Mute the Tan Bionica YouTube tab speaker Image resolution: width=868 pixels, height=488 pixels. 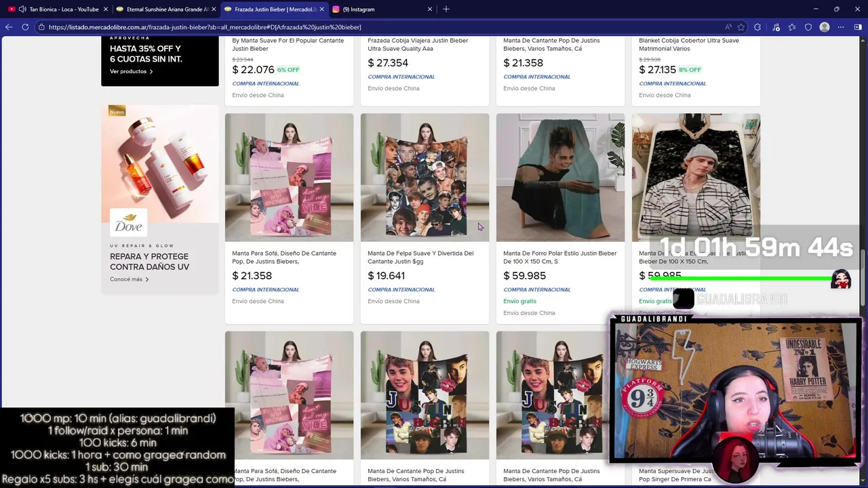coord(22,9)
